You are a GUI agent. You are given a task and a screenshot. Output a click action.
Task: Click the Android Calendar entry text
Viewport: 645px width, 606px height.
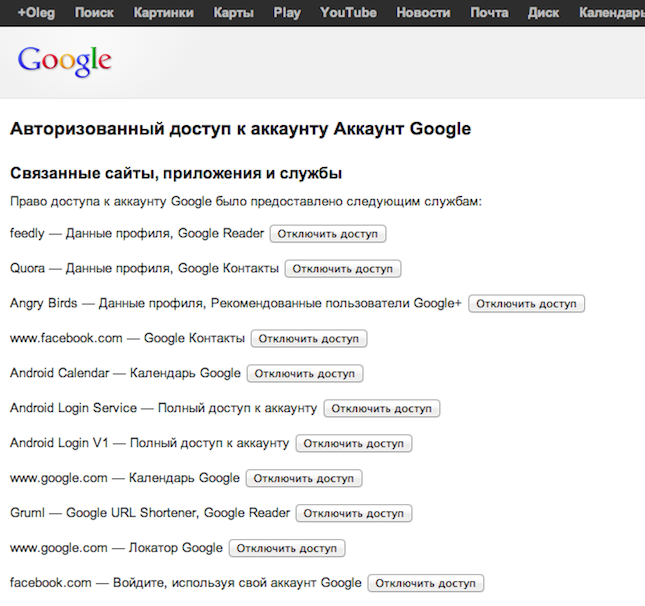click(x=125, y=373)
